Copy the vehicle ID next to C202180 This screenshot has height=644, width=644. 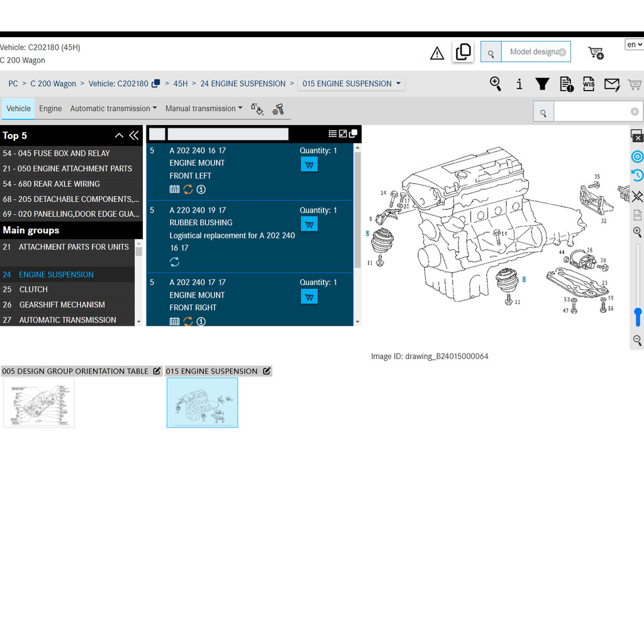[156, 84]
